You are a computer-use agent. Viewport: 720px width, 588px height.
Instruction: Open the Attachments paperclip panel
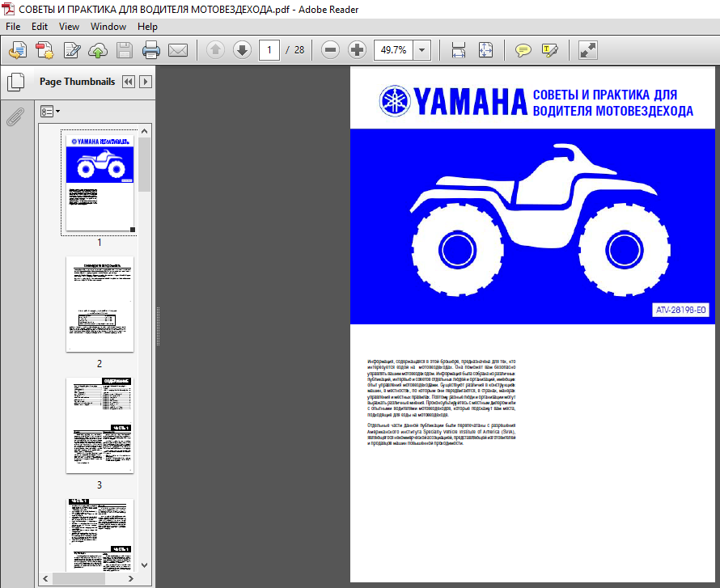pos(15,116)
